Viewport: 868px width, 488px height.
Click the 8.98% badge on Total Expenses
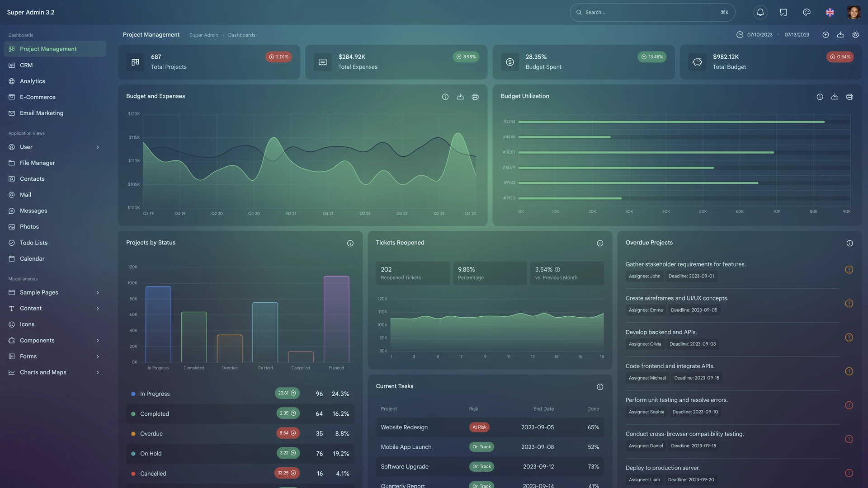click(466, 57)
